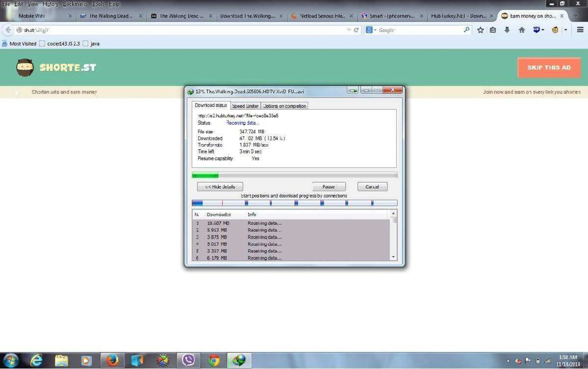
Task: Bookmark this page with the star icon
Action: (x=481, y=30)
